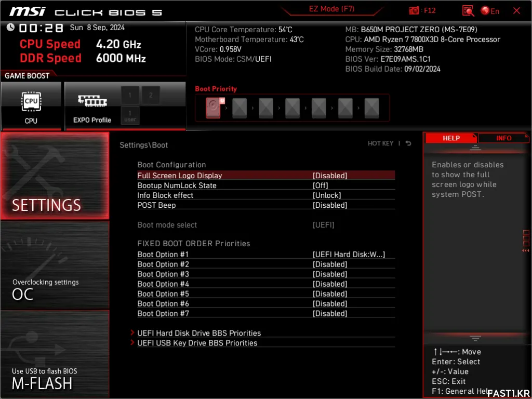The width and height of the screenshot is (532, 399).
Task: Click the side panel collapse arrows
Action: point(526,251)
